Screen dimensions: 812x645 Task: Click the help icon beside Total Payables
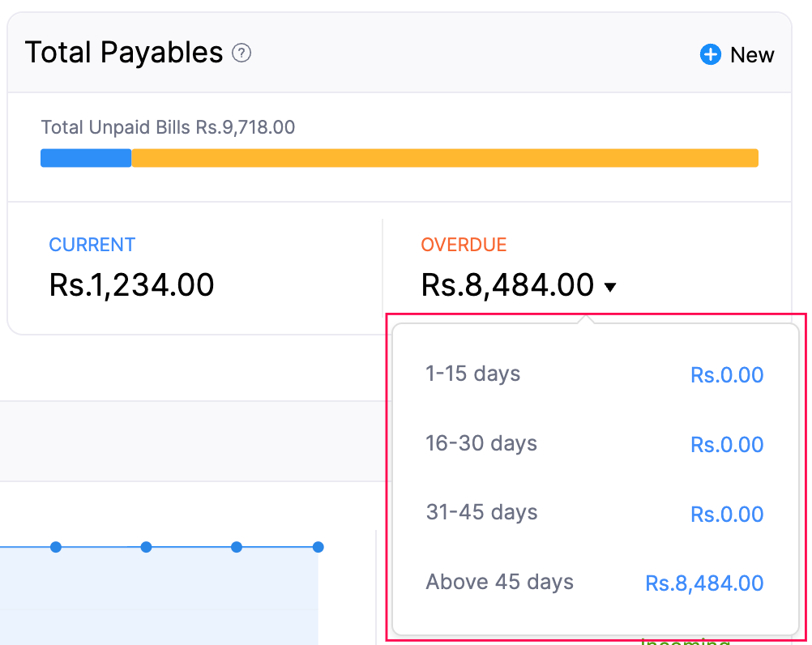pyautogui.click(x=241, y=53)
